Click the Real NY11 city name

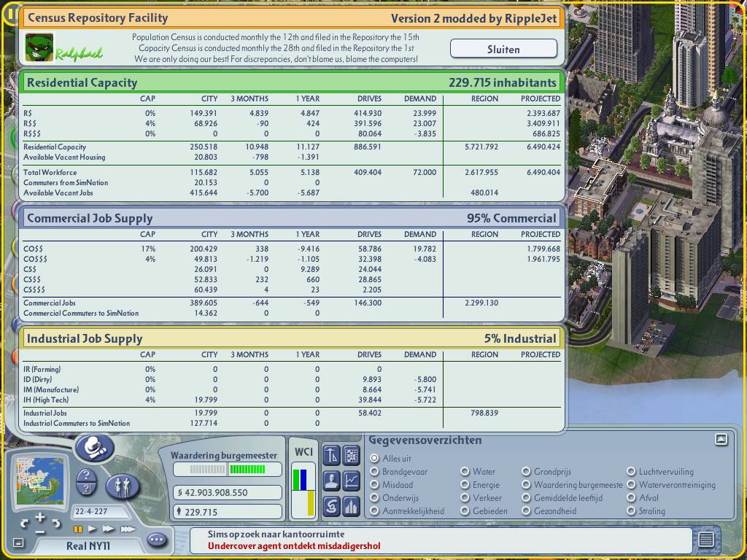[x=88, y=545]
